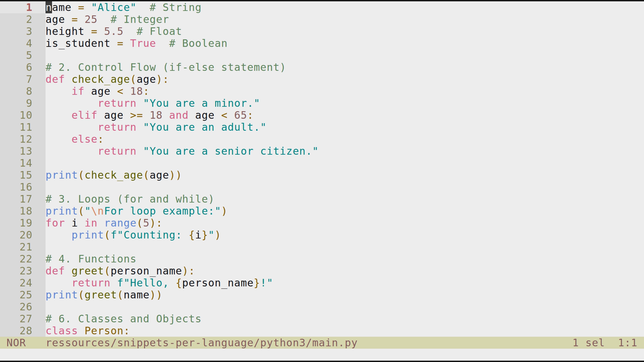644x362 pixels.
Task: Click the NOR mode indicator in status bar
Action: (x=17, y=343)
